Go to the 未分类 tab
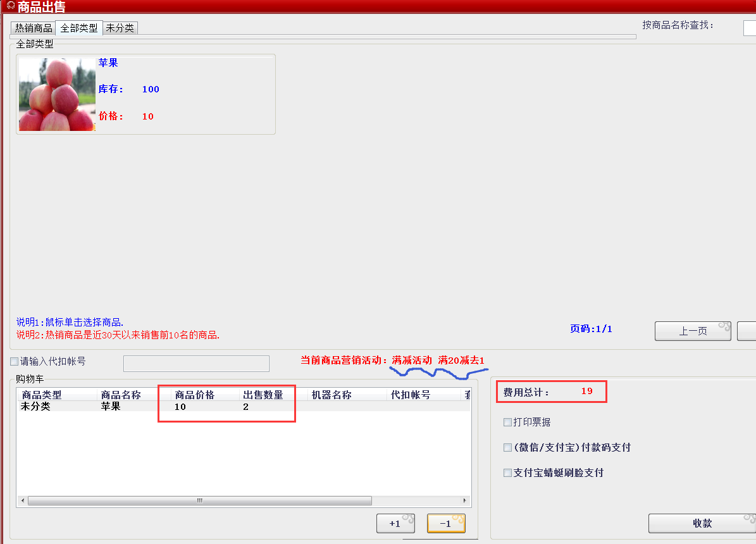The image size is (756, 544). 120,28
